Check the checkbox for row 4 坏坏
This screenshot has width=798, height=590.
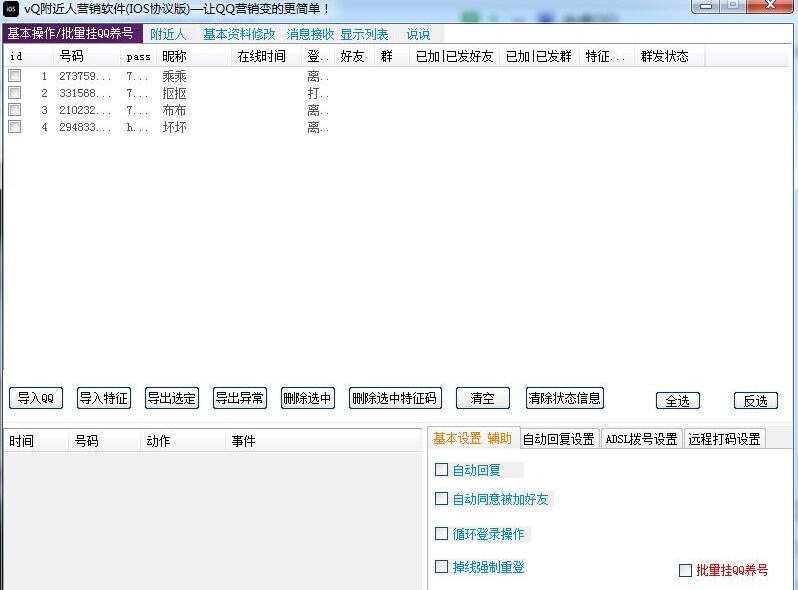point(15,126)
